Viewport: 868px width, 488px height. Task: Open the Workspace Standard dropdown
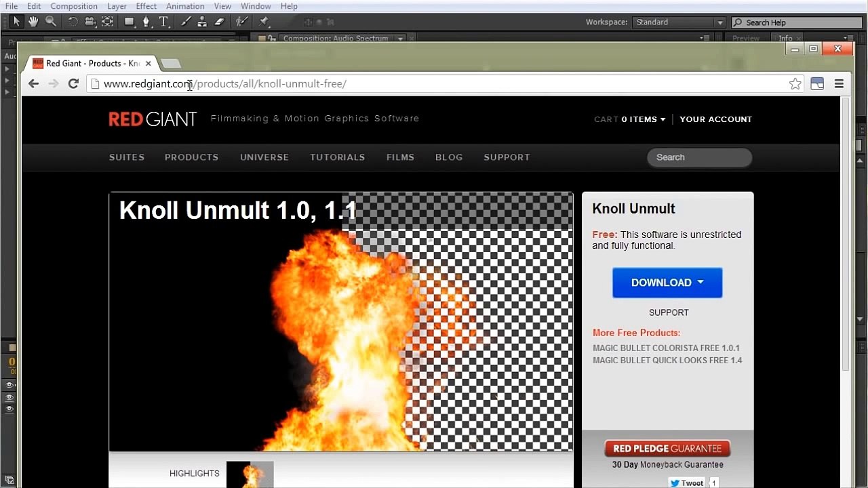point(679,22)
